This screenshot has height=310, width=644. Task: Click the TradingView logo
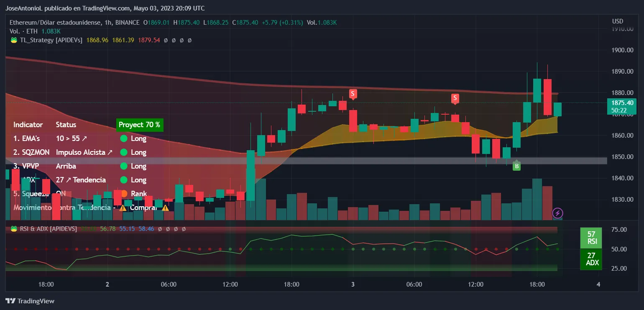pos(29,301)
